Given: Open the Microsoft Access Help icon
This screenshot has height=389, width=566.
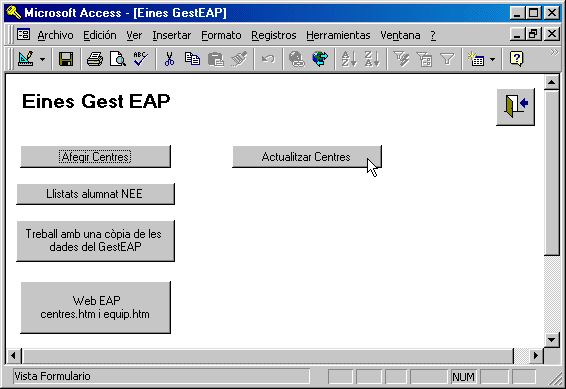Looking at the screenshot, I should pos(516,59).
